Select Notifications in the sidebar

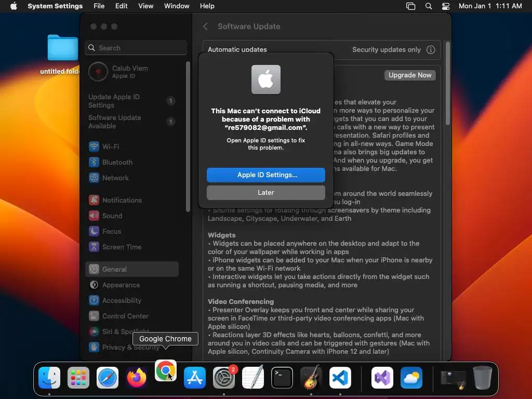click(x=133, y=200)
